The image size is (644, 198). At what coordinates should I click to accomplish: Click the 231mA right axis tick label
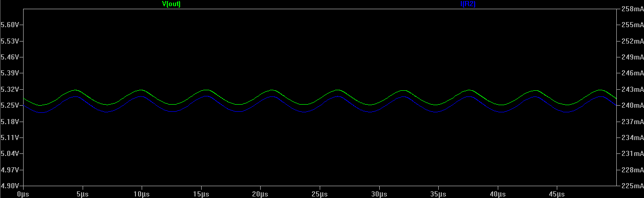(x=632, y=153)
